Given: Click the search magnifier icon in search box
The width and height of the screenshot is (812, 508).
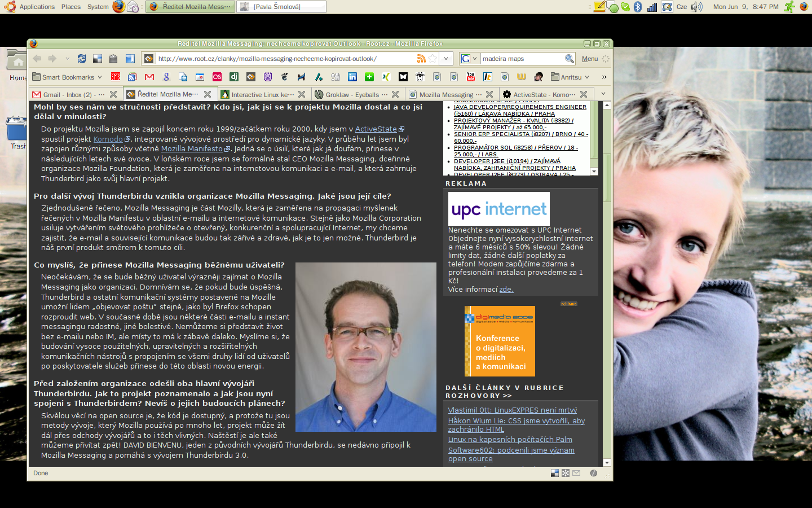Looking at the screenshot, I should (570, 59).
